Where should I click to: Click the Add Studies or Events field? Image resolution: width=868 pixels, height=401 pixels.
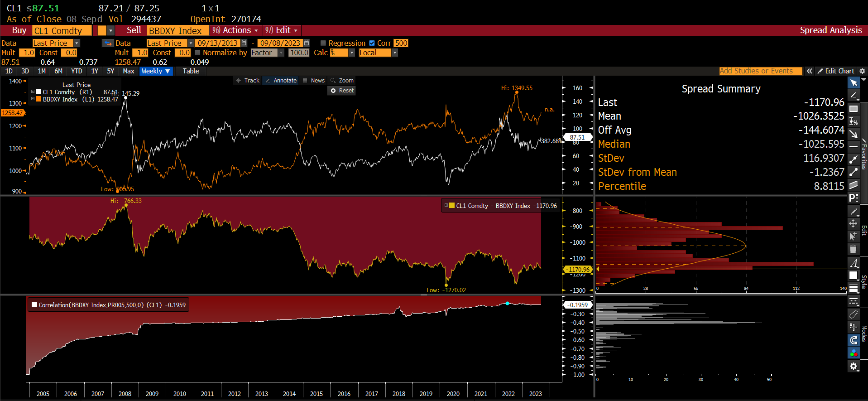pos(760,71)
